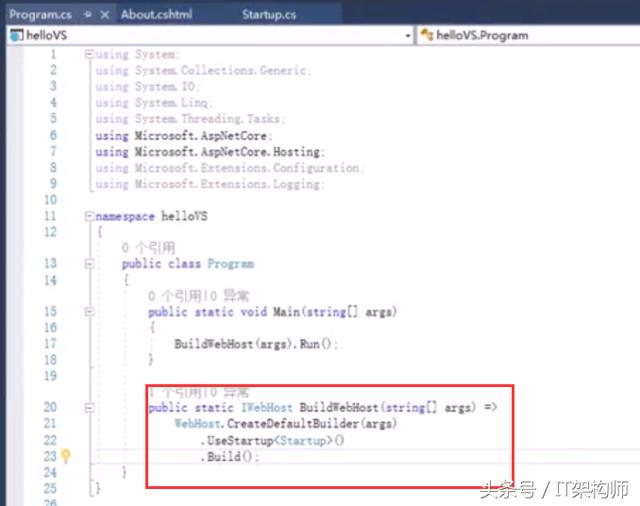Open the lightbulb quick actions on line 23
This screenshot has width=640, height=506.
tap(65, 456)
